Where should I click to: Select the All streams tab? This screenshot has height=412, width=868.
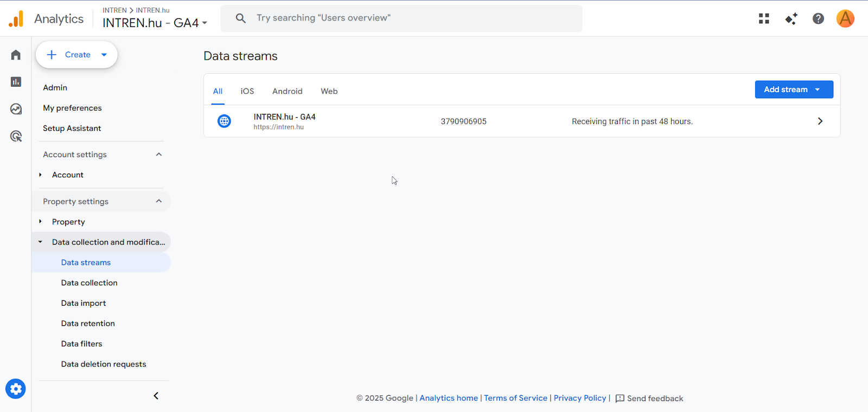point(218,91)
